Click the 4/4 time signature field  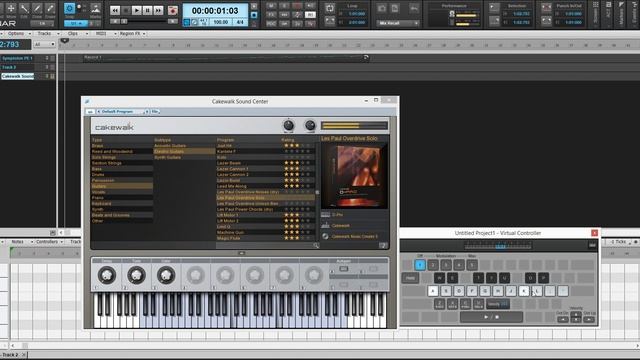[x=240, y=22]
